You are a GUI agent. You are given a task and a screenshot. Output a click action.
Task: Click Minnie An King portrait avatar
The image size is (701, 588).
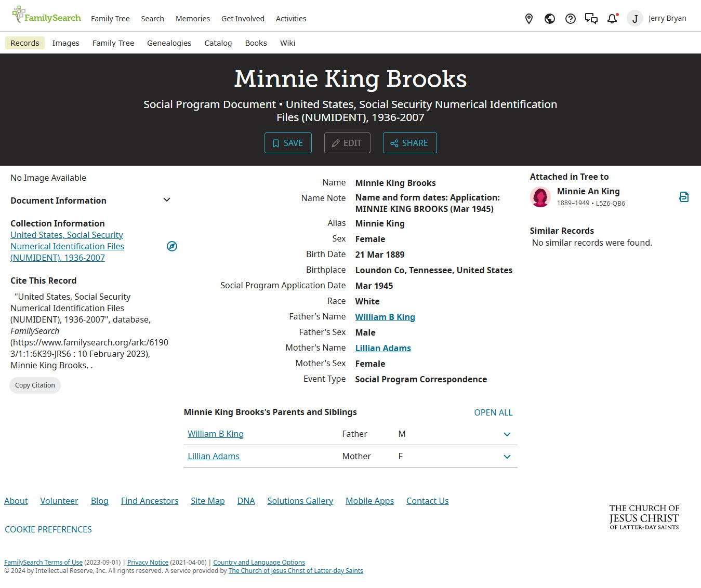[540, 197]
